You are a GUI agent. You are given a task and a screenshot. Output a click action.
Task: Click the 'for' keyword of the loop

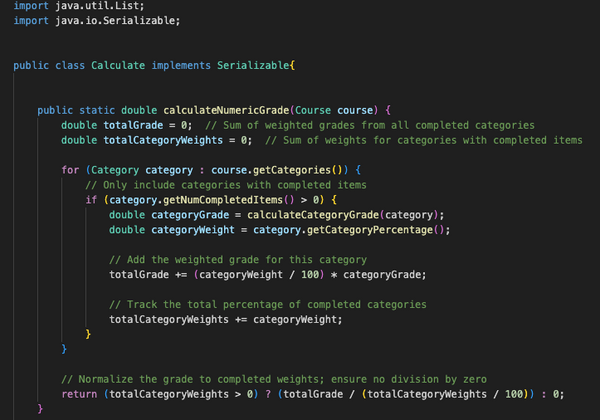coord(70,170)
